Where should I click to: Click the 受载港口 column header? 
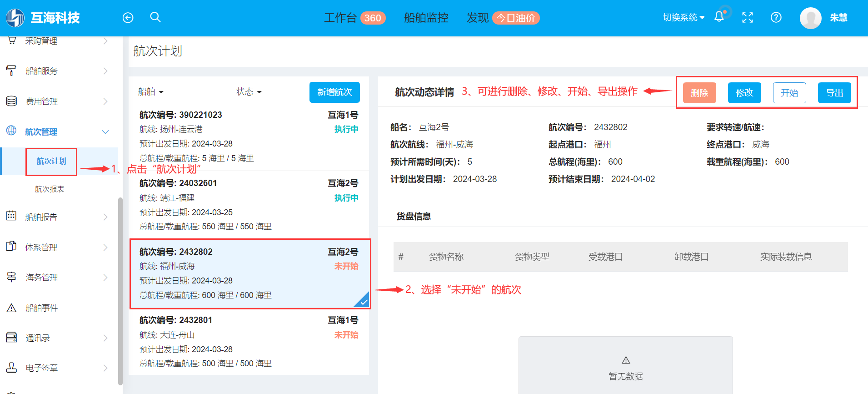605,257
